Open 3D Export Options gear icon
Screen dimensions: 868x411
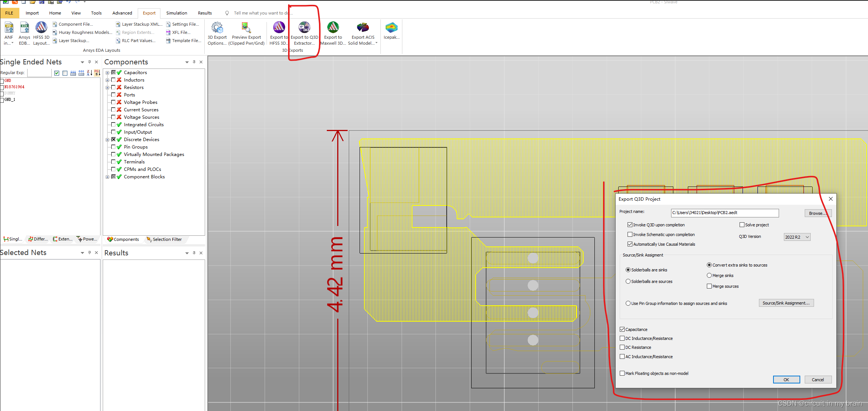[x=217, y=28]
